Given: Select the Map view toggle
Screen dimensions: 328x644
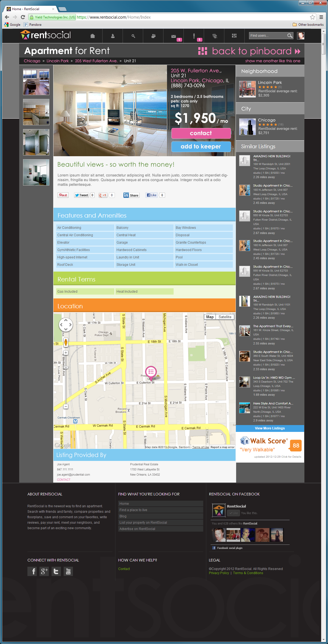Looking at the screenshot, I should pos(210,317).
